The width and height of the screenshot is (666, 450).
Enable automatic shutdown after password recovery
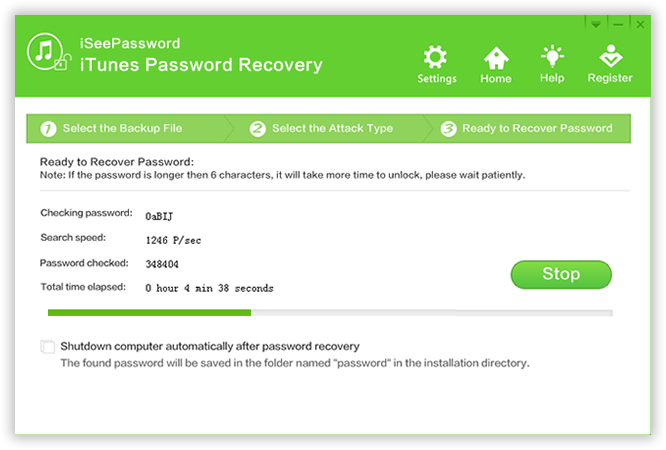pyautogui.click(x=48, y=347)
